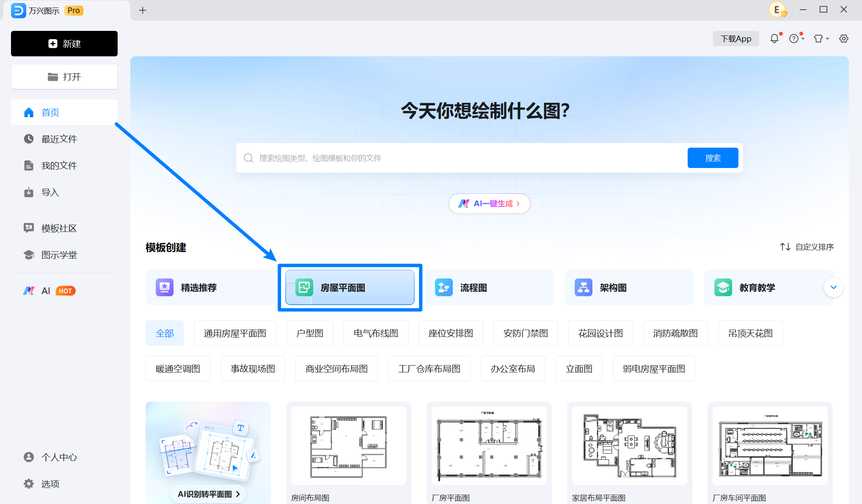
Task: Open 模板社区 in sidebar
Action: click(x=64, y=228)
